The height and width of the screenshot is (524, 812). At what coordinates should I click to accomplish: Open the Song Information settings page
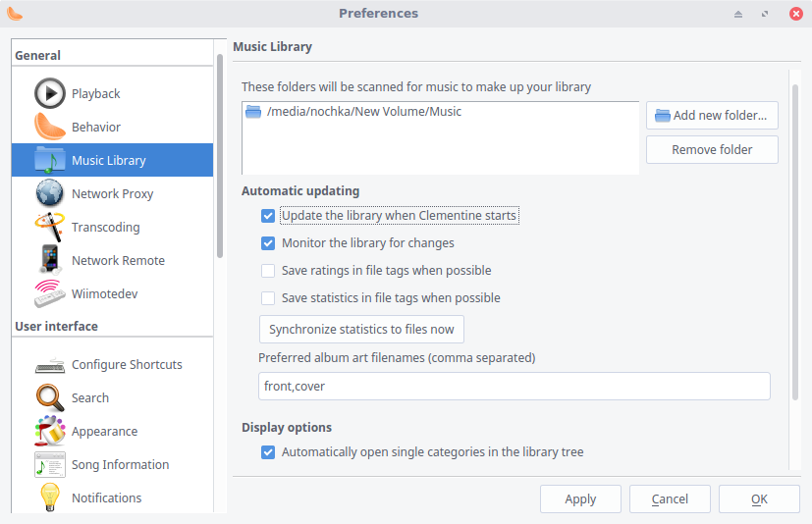pos(120,464)
